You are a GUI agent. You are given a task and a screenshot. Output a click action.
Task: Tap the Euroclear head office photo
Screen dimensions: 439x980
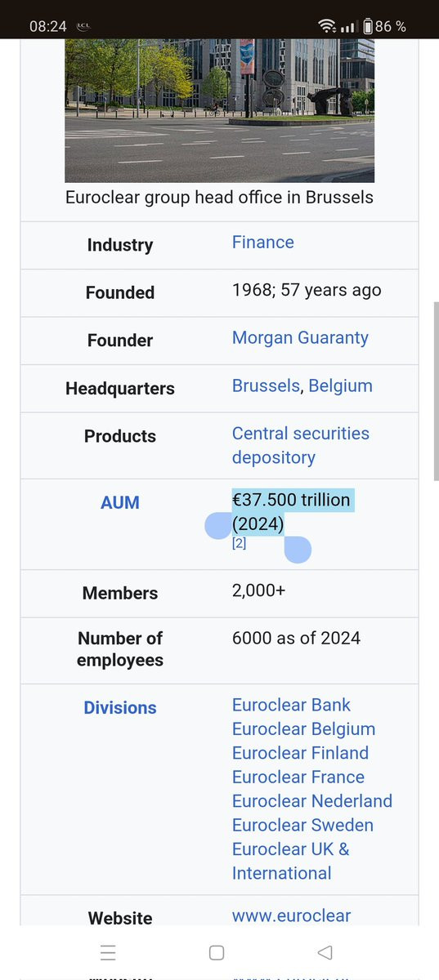tap(219, 110)
